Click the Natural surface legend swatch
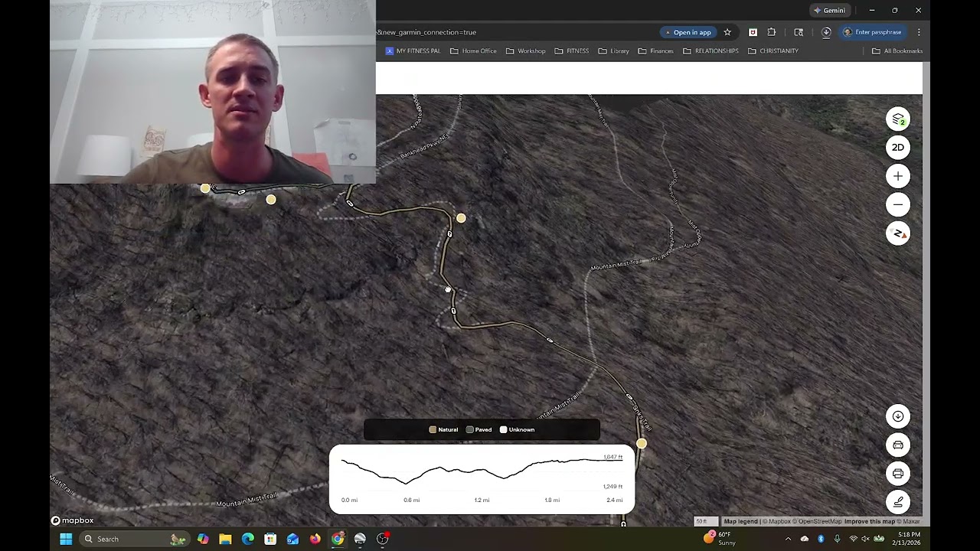The height and width of the screenshot is (551, 980). pos(433,429)
